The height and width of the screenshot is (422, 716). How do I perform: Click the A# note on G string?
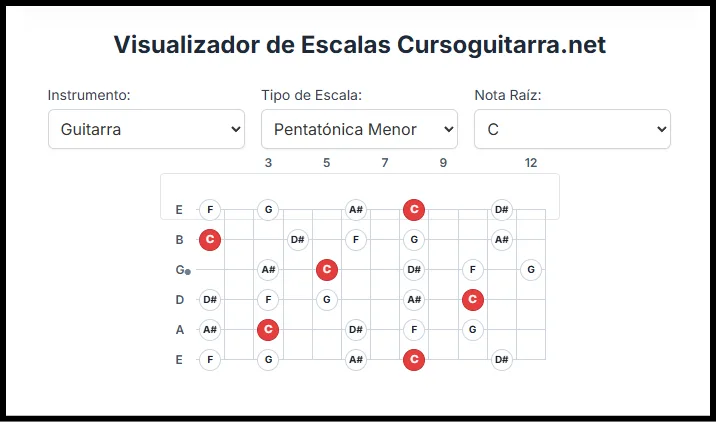pos(267,269)
